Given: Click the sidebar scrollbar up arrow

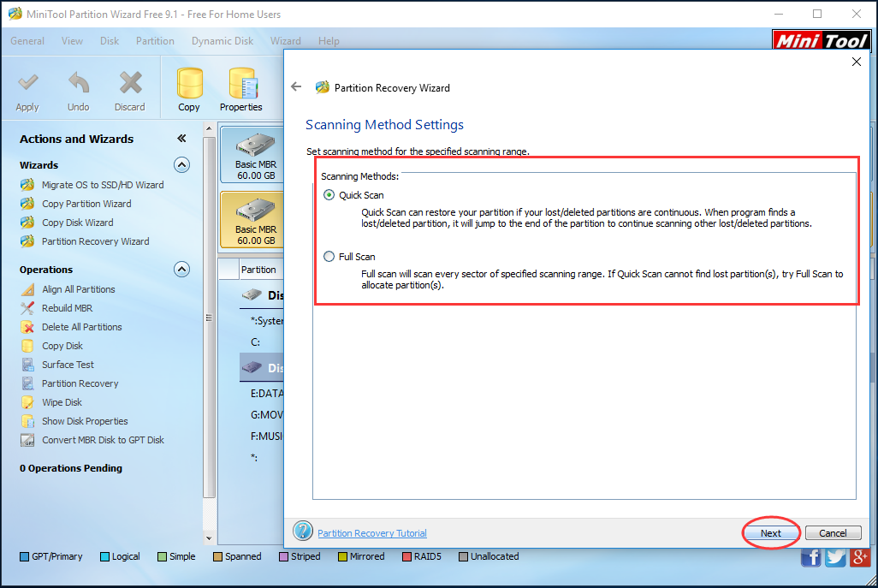Looking at the screenshot, I should (209, 128).
